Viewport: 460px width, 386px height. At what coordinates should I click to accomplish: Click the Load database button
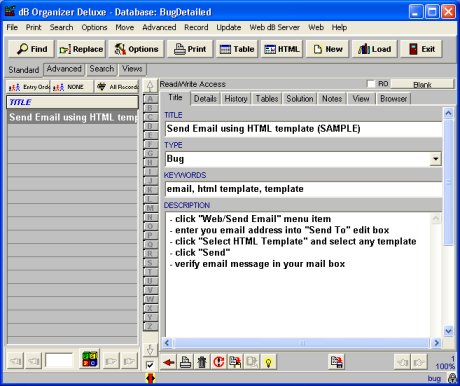click(x=374, y=49)
